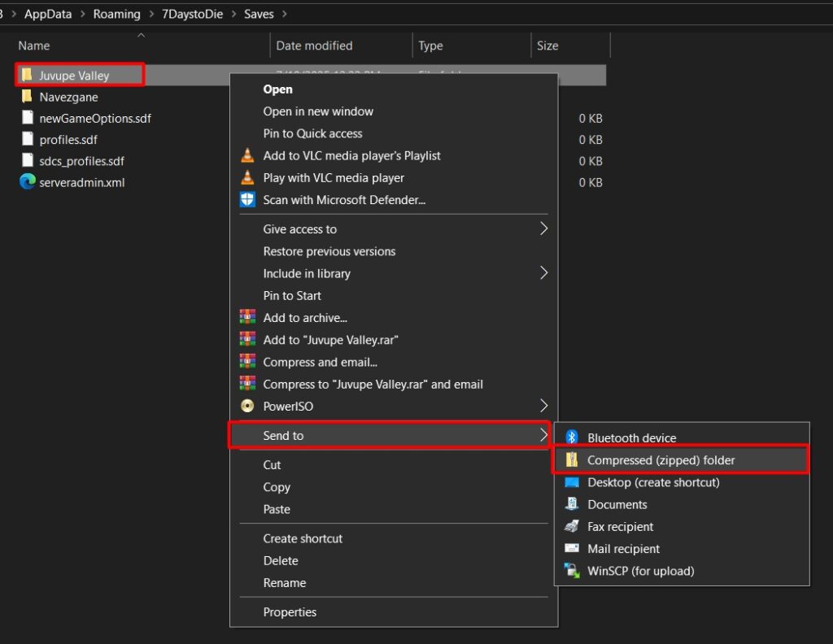
Task: Select Mail recipient in Send to submenu
Action: coord(623,549)
